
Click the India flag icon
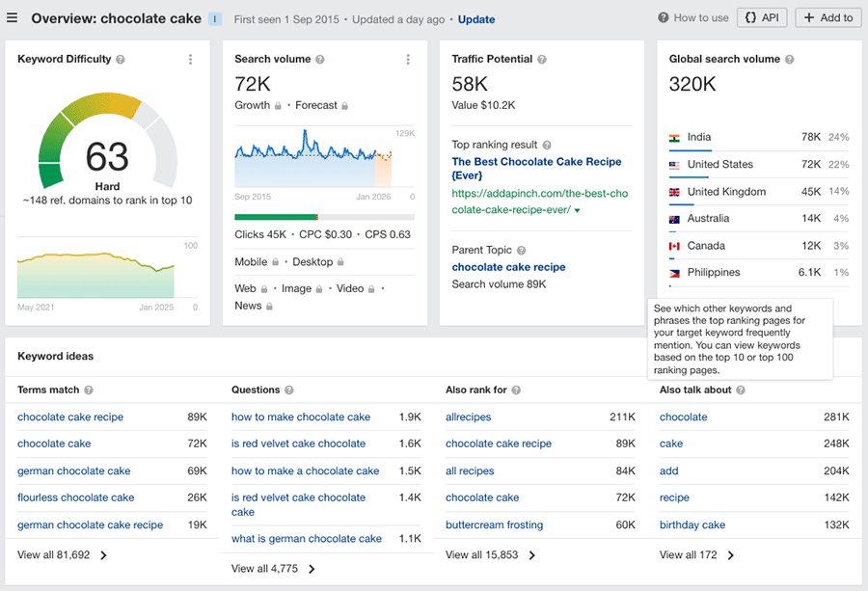pos(674,138)
